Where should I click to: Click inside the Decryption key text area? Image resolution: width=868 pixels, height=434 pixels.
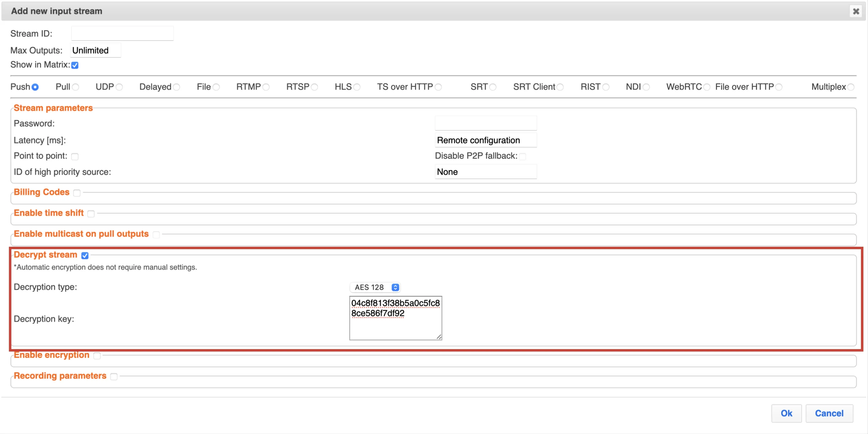click(396, 318)
